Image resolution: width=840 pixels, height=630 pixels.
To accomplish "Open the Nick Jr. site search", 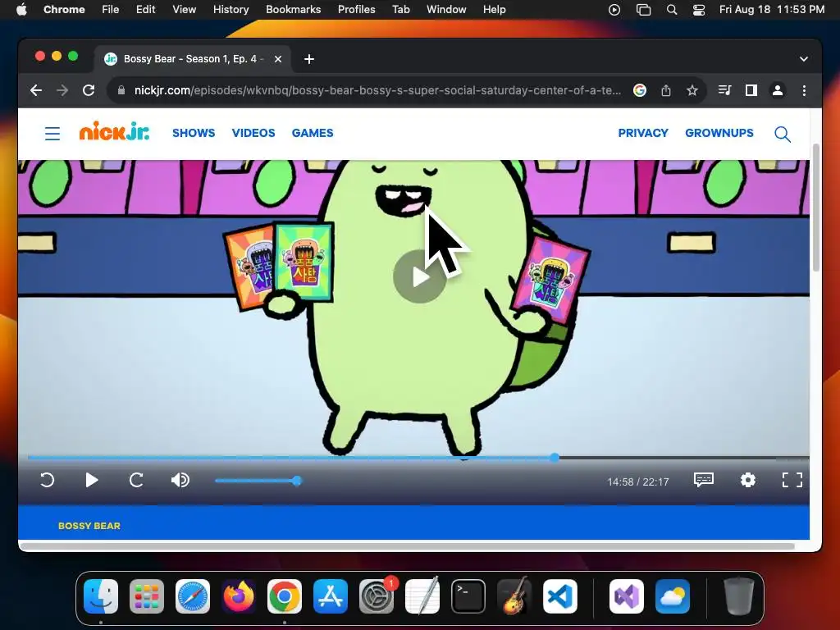I will pyautogui.click(x=782, y=134).
